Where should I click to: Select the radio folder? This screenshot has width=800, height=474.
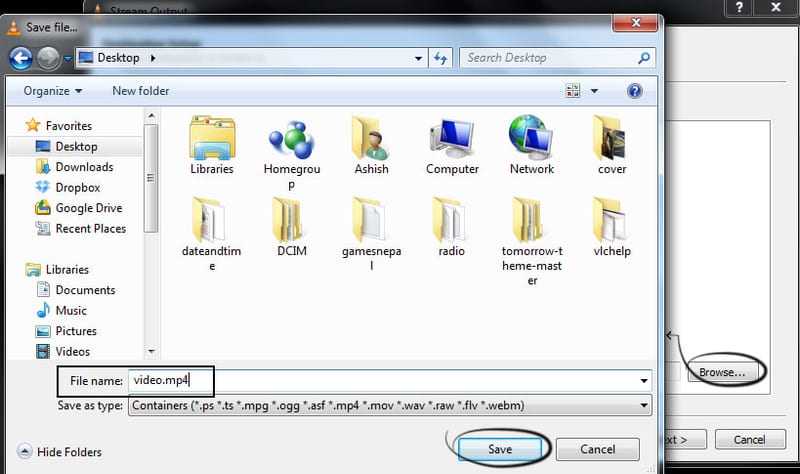click(449, 220)
